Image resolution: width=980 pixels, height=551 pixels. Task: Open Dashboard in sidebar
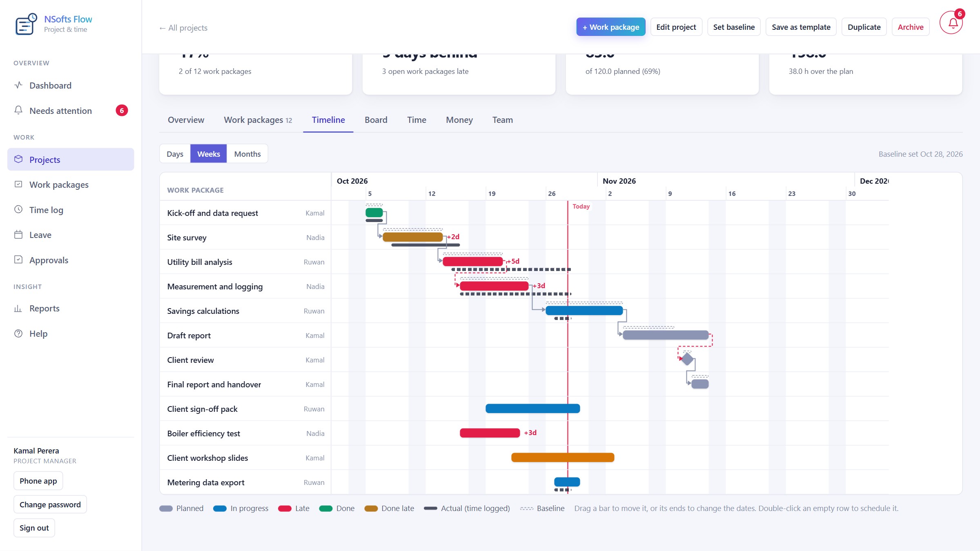point(71,85)
